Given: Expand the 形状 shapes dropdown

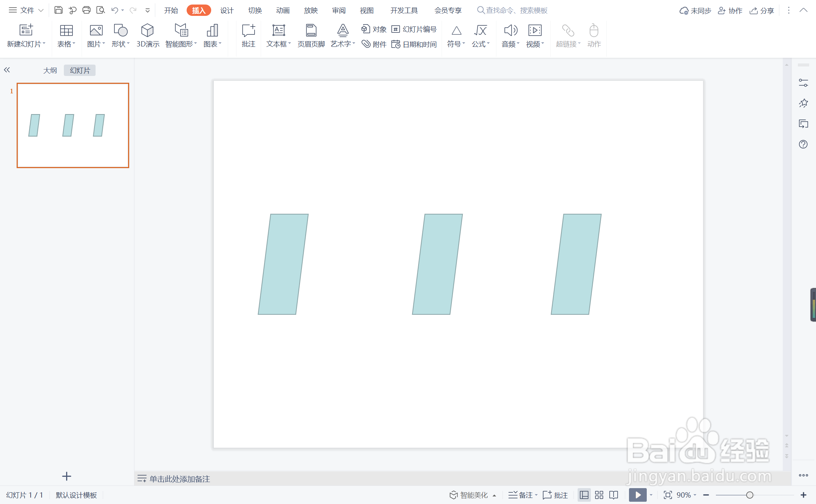Looking at the screenshot, I should [121, 44].
